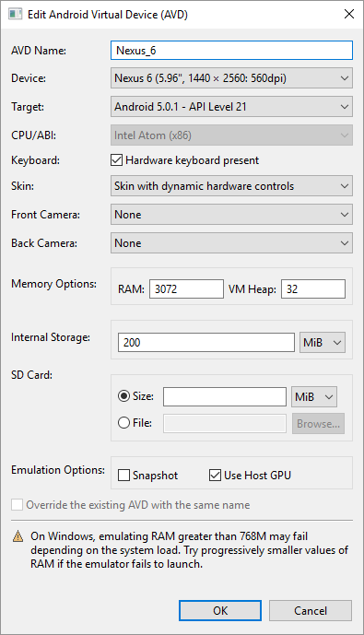The width and height of the screenshot is (364, 635).
Task: Click the Browse... button
Action: click(x=318, y=424)
